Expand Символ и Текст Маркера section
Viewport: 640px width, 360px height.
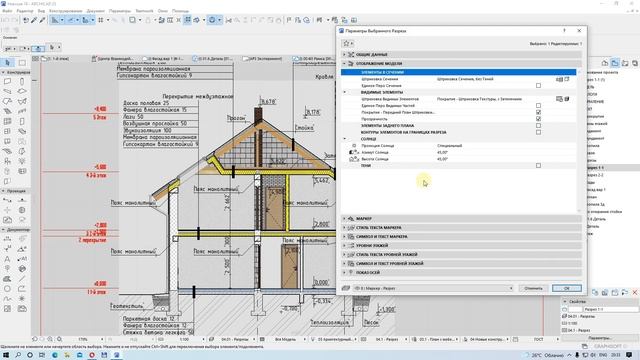(461, 237)
